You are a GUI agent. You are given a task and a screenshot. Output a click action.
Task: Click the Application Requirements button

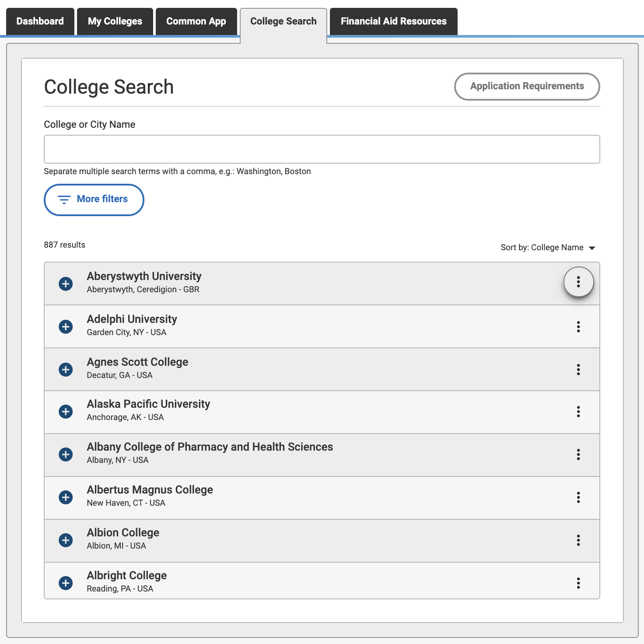(527, 86)
